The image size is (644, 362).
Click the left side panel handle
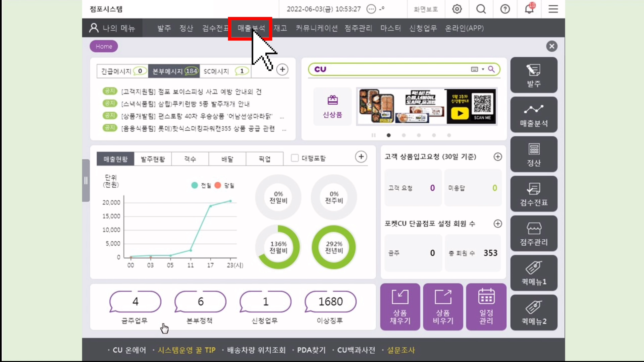click(x=86, y=181)
